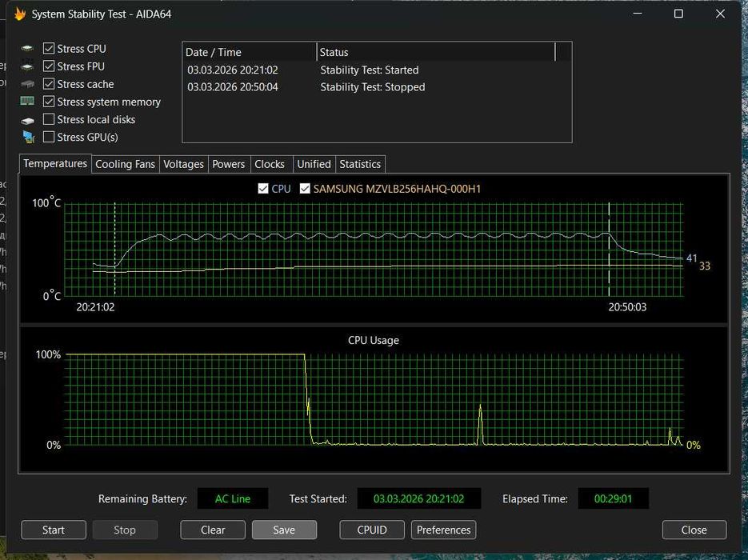Switch to the Cooling Fans tab
Screen dimensions: 748x560
125,164
